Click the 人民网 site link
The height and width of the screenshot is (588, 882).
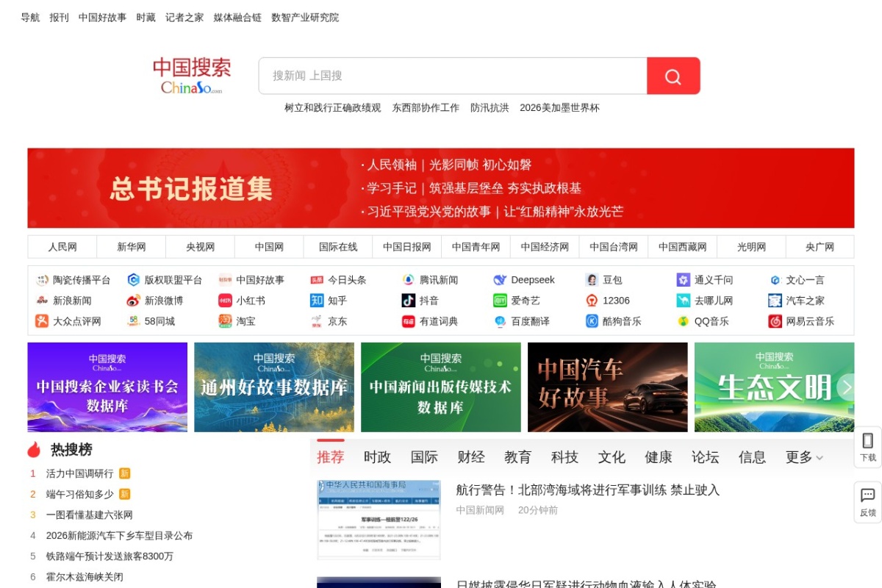[x=62, y=247]
